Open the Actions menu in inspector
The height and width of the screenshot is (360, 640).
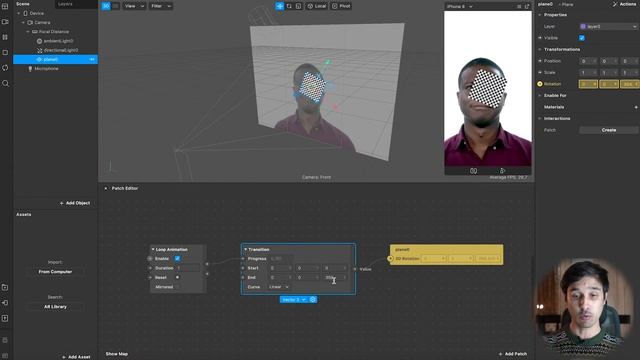[624, 4]
